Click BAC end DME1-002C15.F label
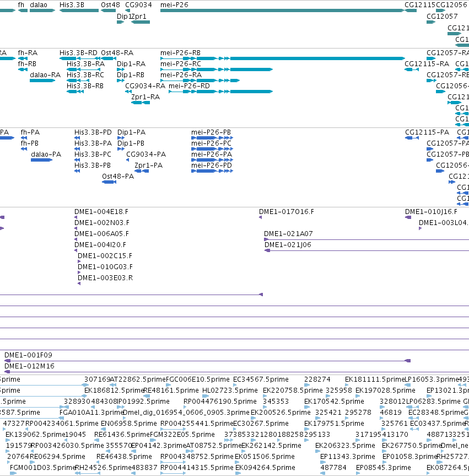 (105, 255)
